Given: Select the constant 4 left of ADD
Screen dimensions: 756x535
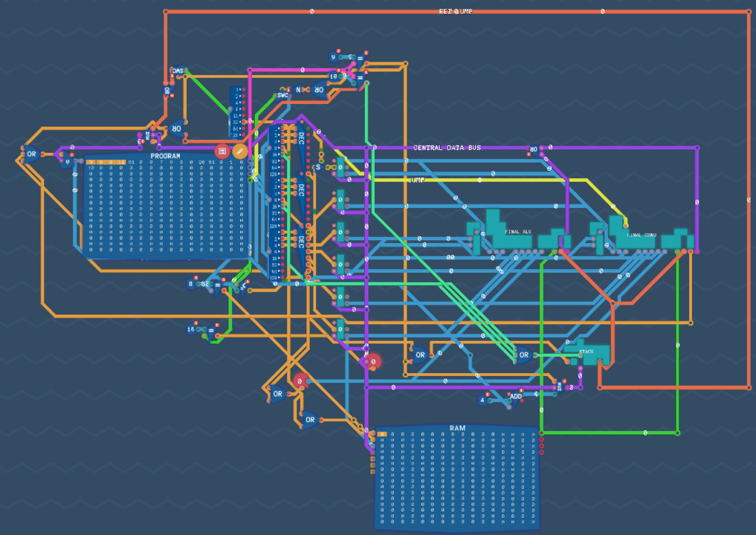Looking at the screenshot, I should coord(483,401).
